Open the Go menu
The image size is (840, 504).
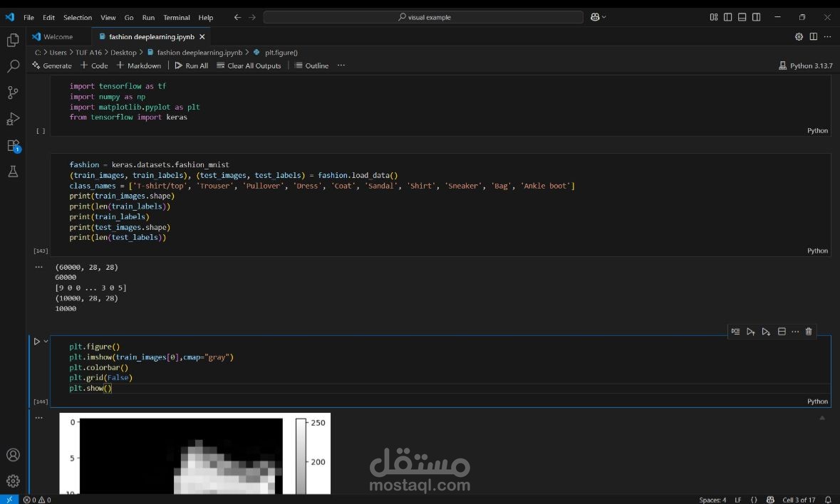(x=129, y=17)
